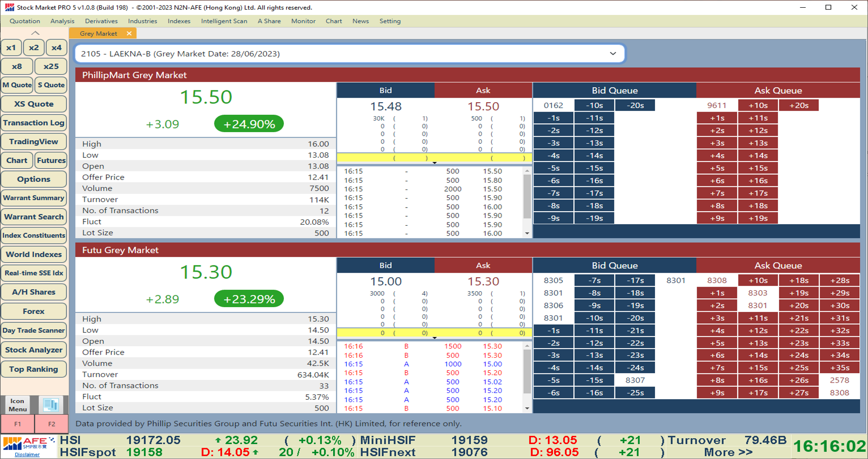This screenshot has width=868, height=459.
Task: Open A/H Shares
Action: (34, 292)
